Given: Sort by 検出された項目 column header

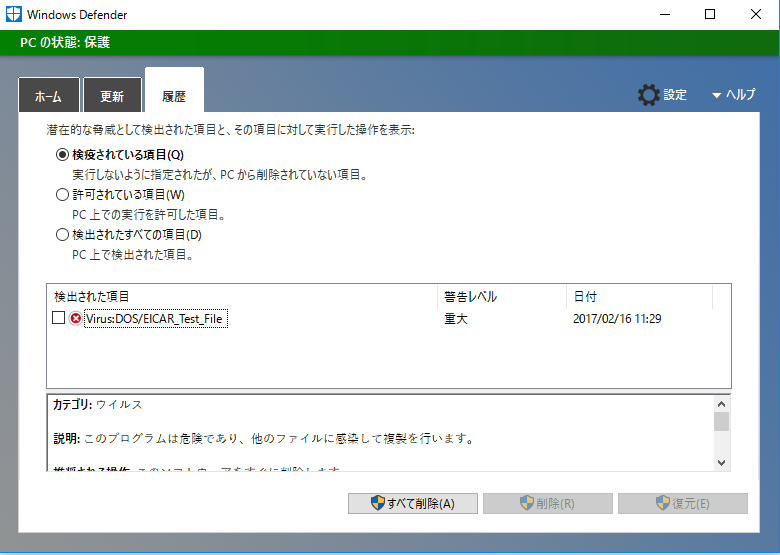Looking at the screenshot, I should point(240,297).
